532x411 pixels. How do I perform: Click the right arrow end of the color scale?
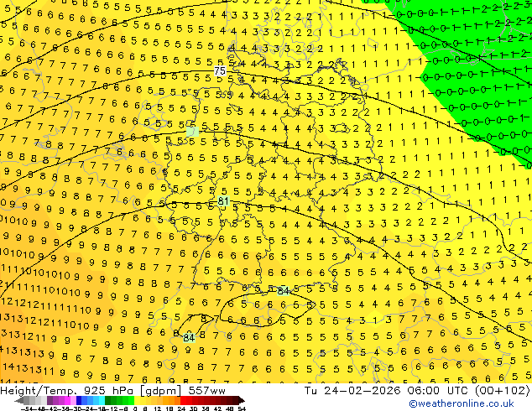click(x=241, y=401)
